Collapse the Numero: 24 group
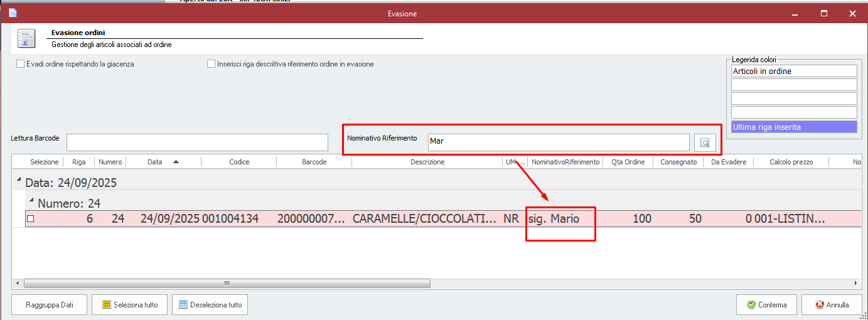 click(31, 201)
